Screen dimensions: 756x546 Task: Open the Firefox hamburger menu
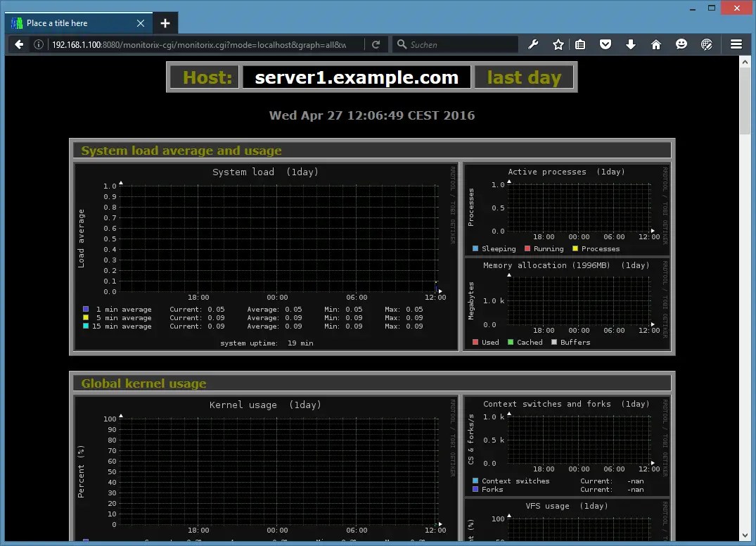click(x=736, y=44)
